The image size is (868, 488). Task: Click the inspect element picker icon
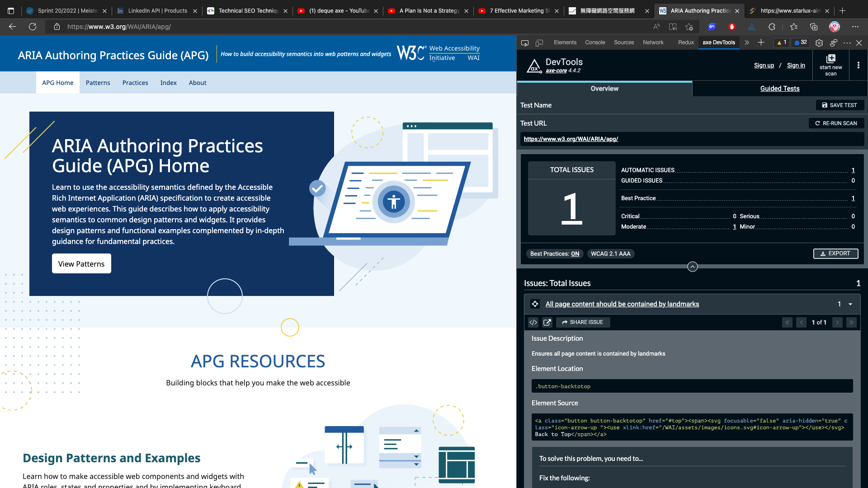click(525, 43)
